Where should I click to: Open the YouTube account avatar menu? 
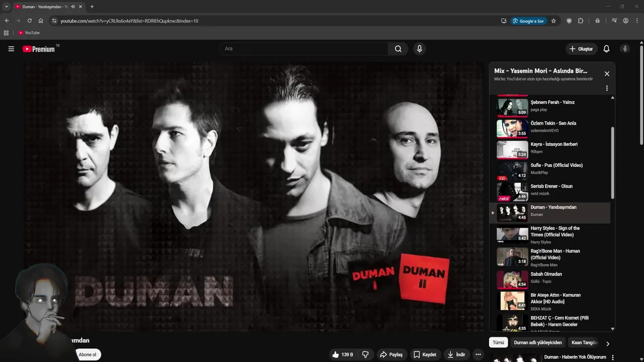click(x=625, y=49)
